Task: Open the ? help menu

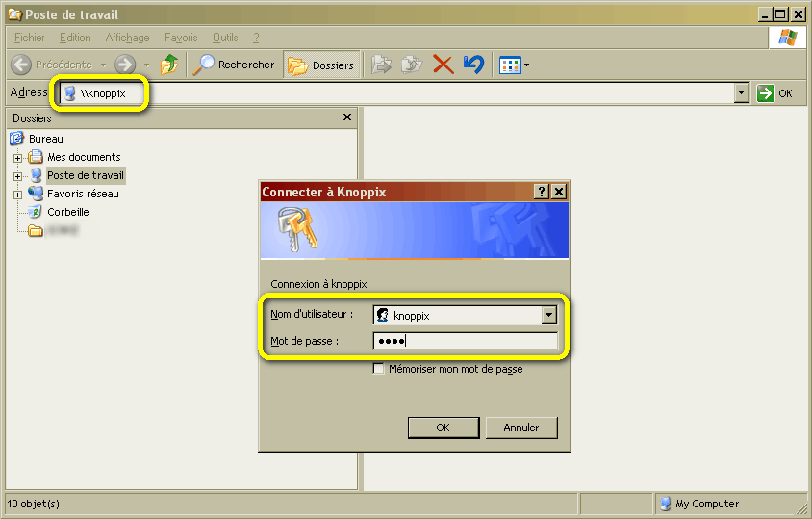Action: pos(256,38)
